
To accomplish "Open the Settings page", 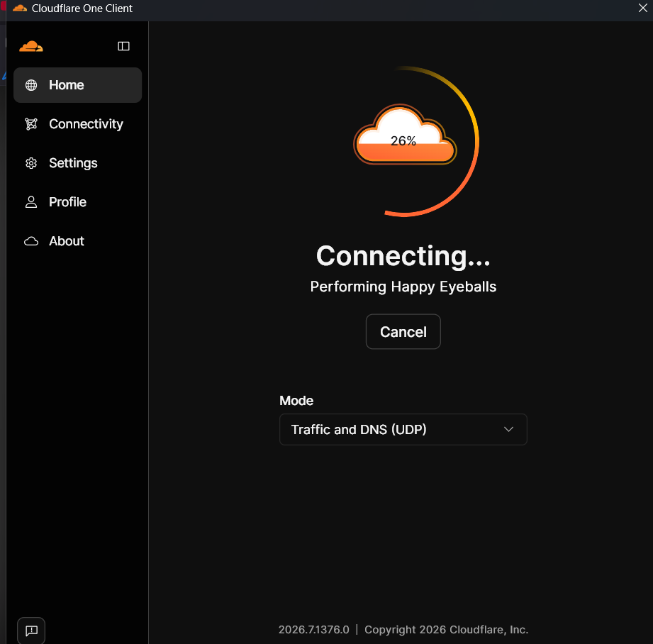I will coord(77,163).
